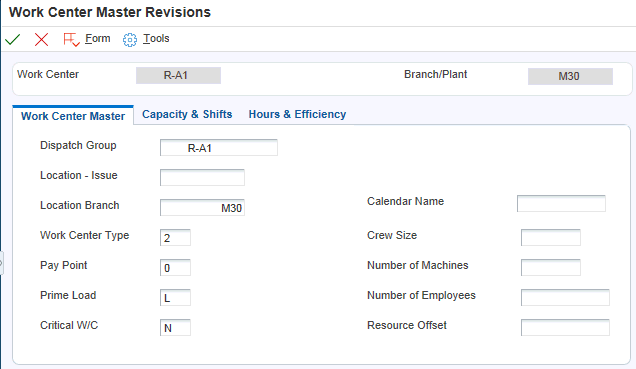Open the Form menu
This screenshot has width=636, height=369.
click(x=98, y=39)
